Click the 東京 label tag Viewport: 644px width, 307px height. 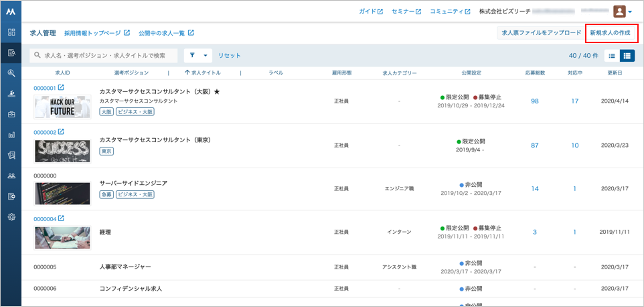coord(107,151)
